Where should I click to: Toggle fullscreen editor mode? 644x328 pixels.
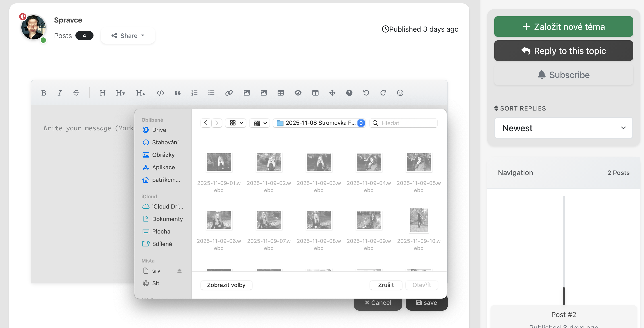coord(332,93)
